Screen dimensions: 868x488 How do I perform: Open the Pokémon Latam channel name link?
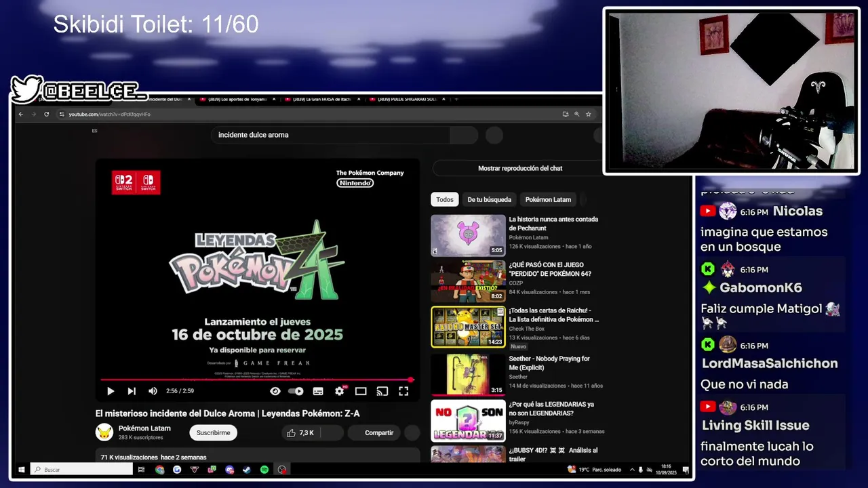pyautogui.click(x=144, y=428)
